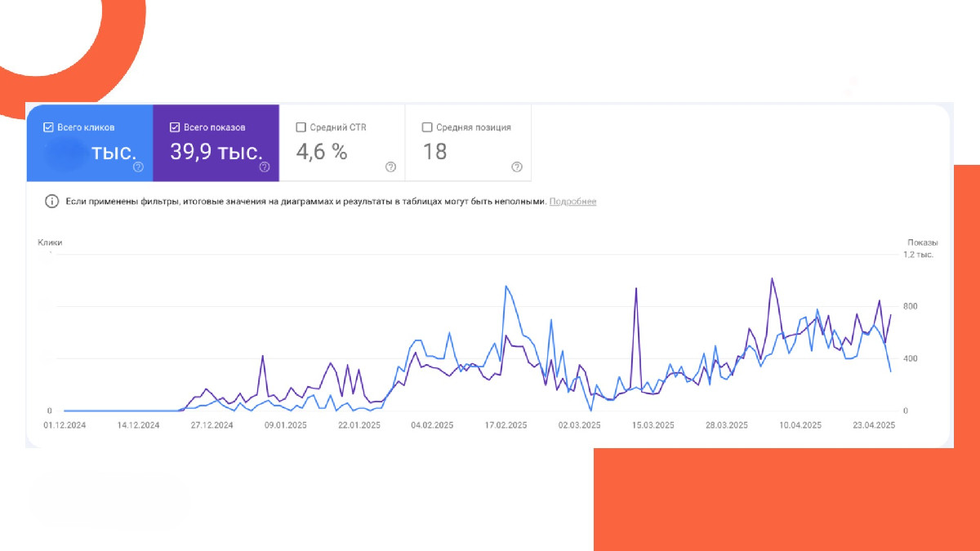The image size is (980, 551).
Task: Click the info icon beside filter notice
Action: pos(51,202)
